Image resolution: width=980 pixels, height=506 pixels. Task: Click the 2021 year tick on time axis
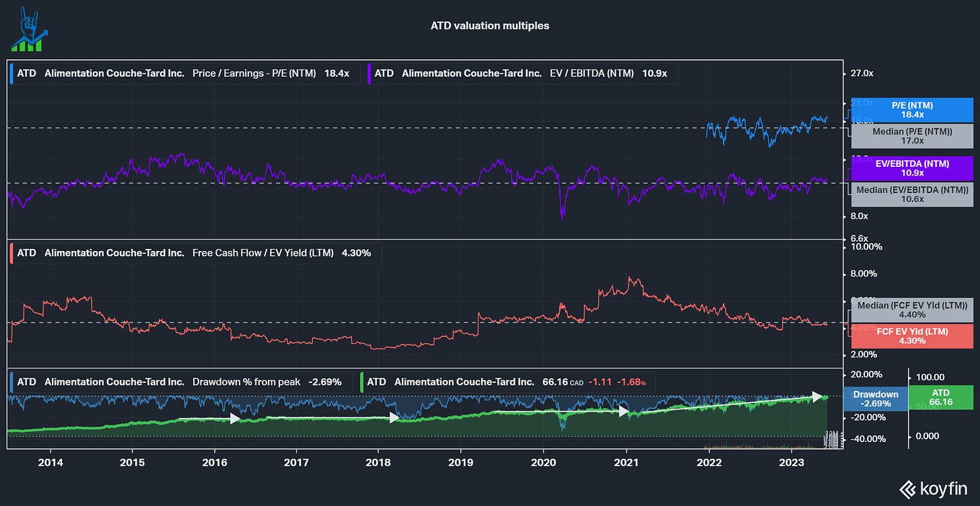point(627,462)
